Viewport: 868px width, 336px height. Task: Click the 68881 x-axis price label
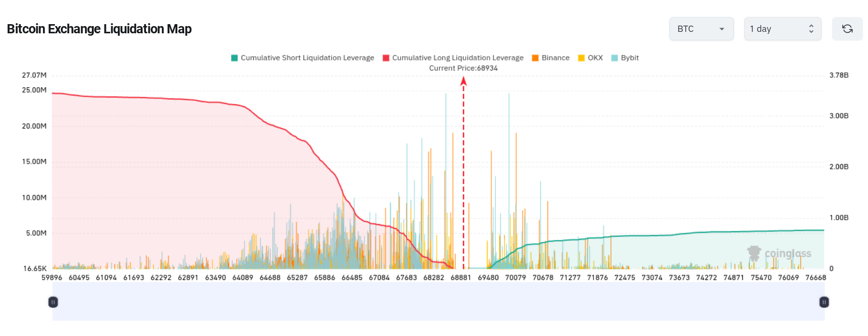click(x=461, y=278)
